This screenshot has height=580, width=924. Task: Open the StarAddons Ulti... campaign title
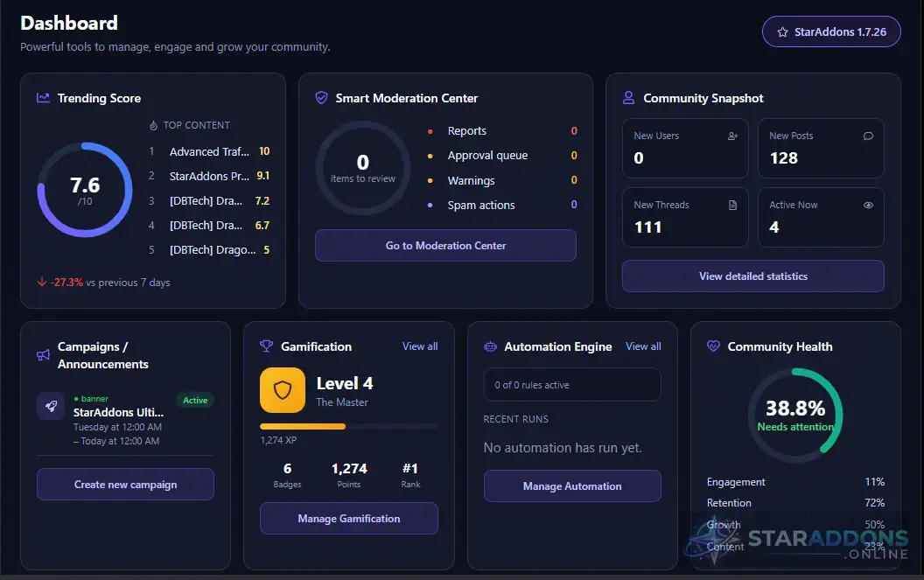click(x=118, y=413)
